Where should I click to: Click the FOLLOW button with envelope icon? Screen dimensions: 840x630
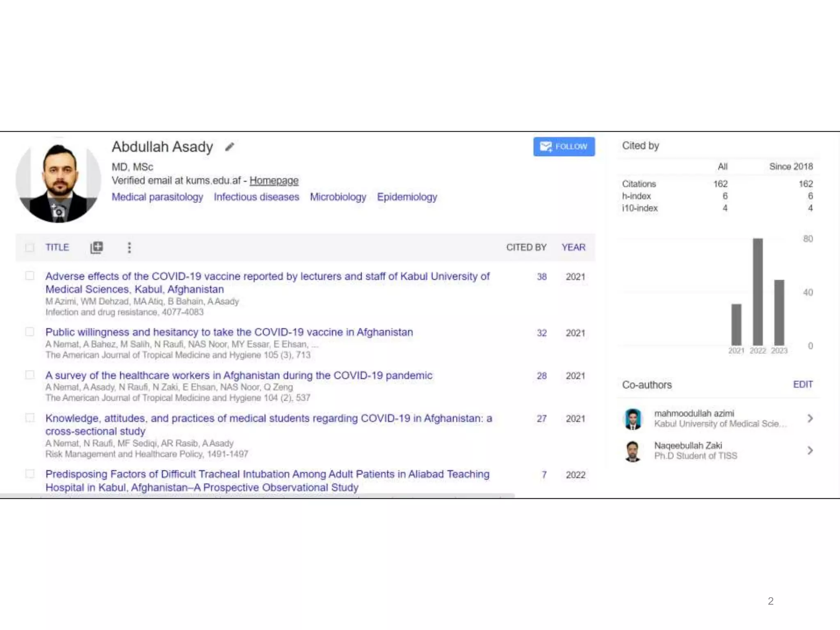click(x=564, y=146)
